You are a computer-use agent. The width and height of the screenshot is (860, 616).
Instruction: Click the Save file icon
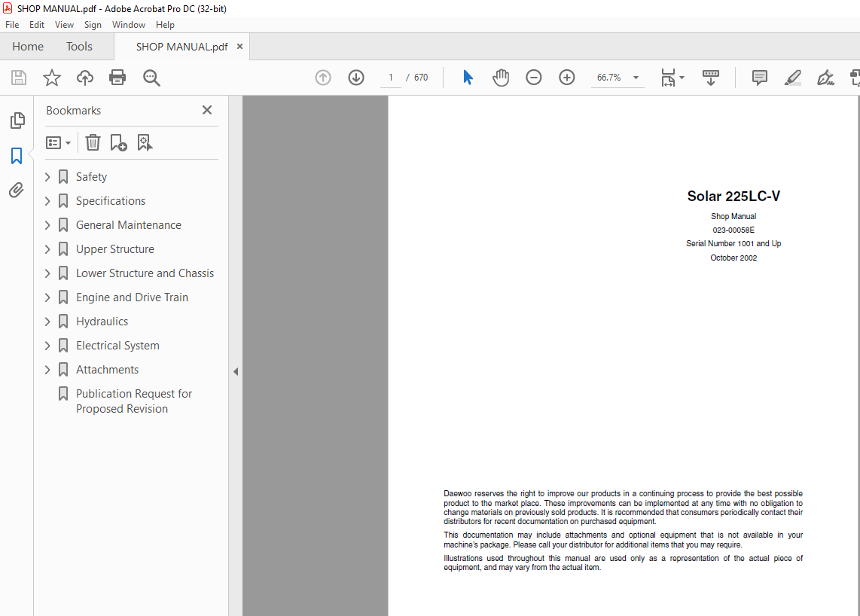pos(19,78)
